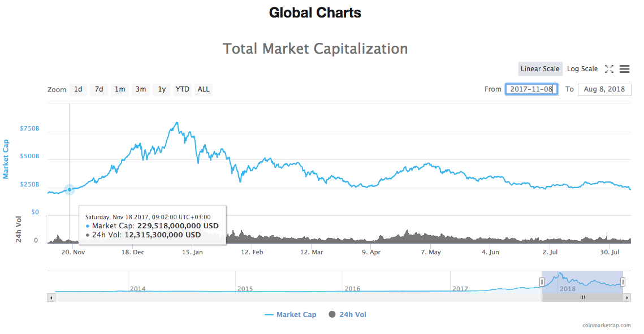
Task: Select the YTD zoom option
Action: point(182,89)
